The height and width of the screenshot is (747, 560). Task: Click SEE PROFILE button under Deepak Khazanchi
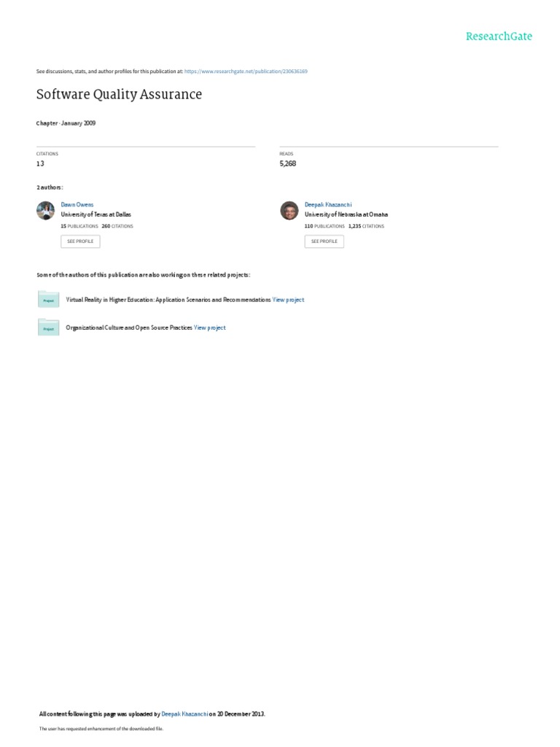(324, 241)
